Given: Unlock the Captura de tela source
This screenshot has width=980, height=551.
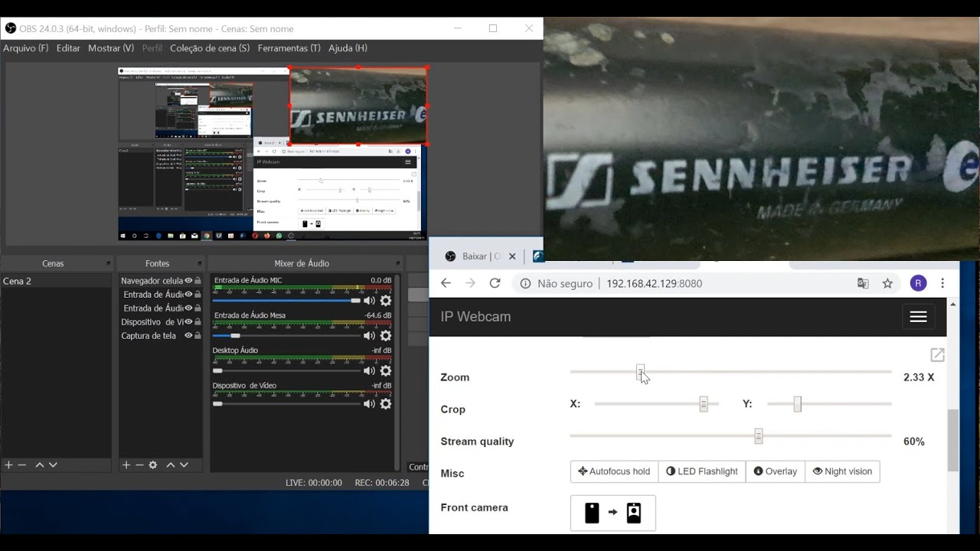Looking at the screenshot, I should click(x=198, y=336).
